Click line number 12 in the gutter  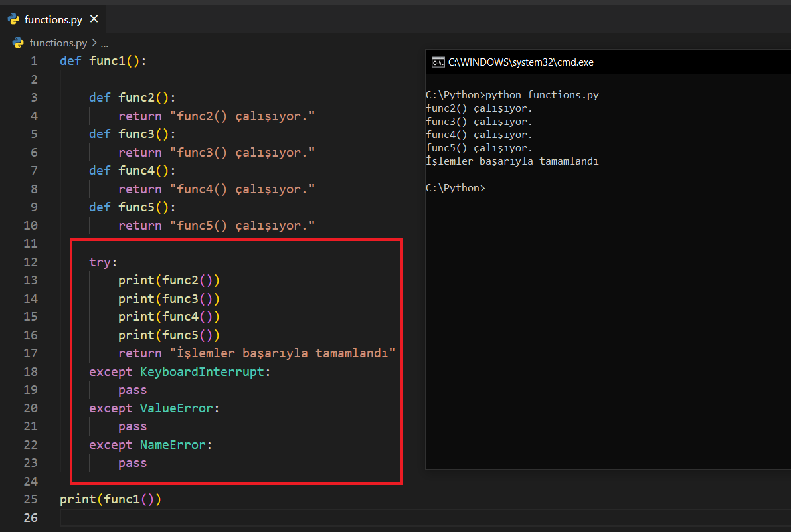click(x=31, y=262)
